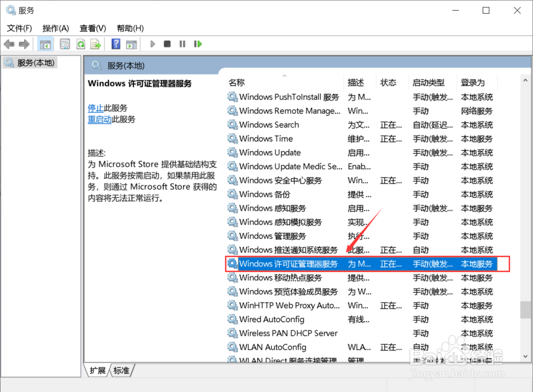
Task: Click gear icon of Wired AutoConfig service
Action: [232, 320]
